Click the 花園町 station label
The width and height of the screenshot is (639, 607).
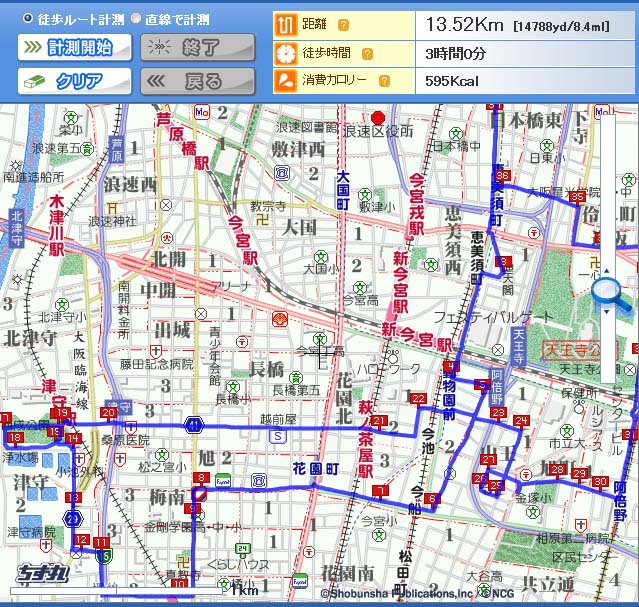316,469
